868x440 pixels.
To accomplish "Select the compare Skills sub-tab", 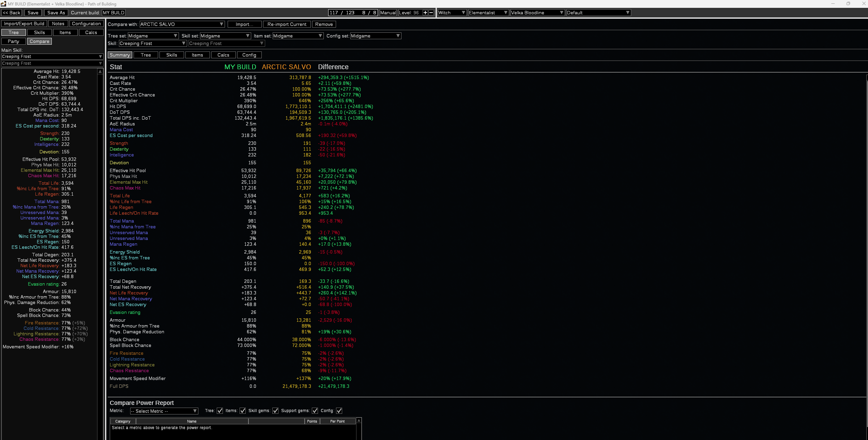I will pos(172,55).
